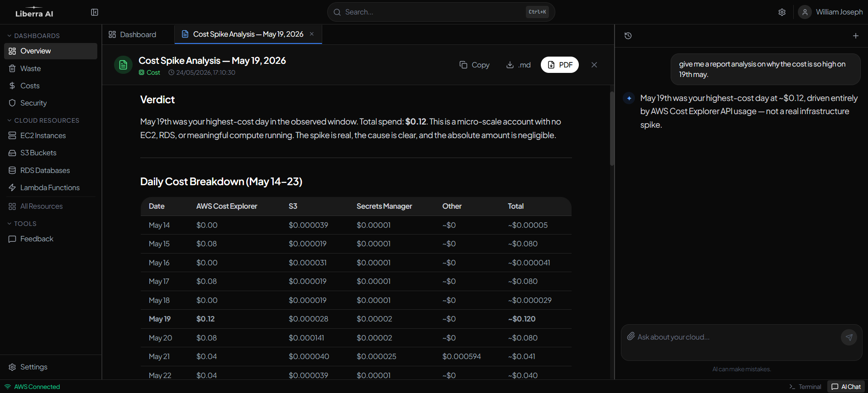Click the $0.000025 Secrets Manager cell
The width and height of the screenshot is (868, 393).
click(x=377, y=356)
